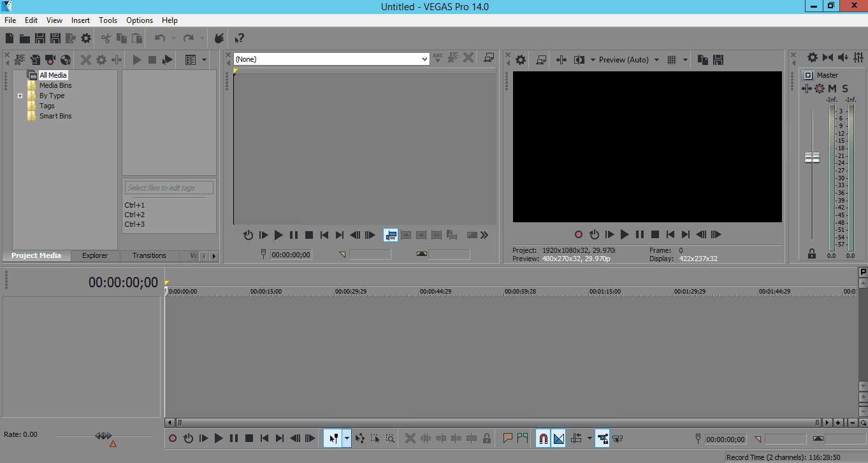The image size is (868, 463).
Task: Activate the What's This help cursor
Action: point(240,38)
